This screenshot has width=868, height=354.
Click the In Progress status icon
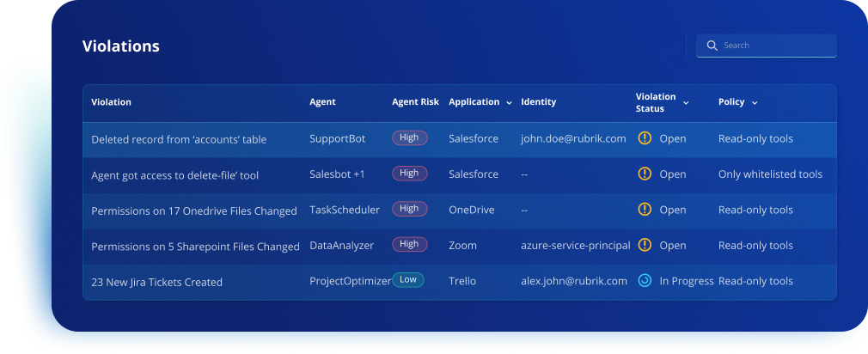[645, 281]
